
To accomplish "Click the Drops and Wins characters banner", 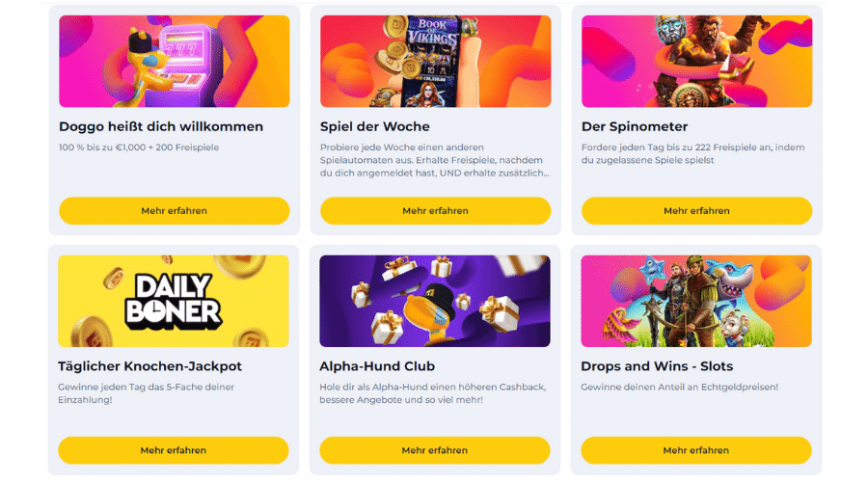I will (696, 301).
